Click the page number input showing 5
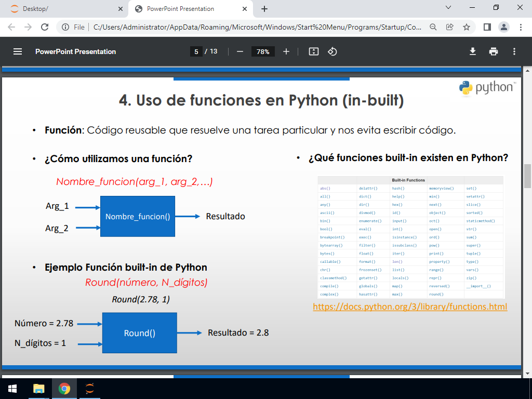This screenshot has width=532, height=399. pos(196,51)
